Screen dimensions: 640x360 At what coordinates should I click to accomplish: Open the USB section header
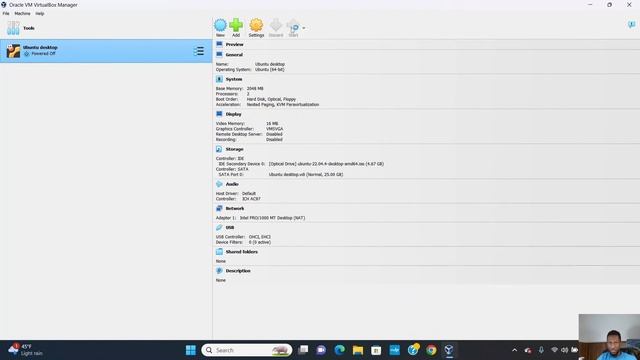(x=230, y=227)
